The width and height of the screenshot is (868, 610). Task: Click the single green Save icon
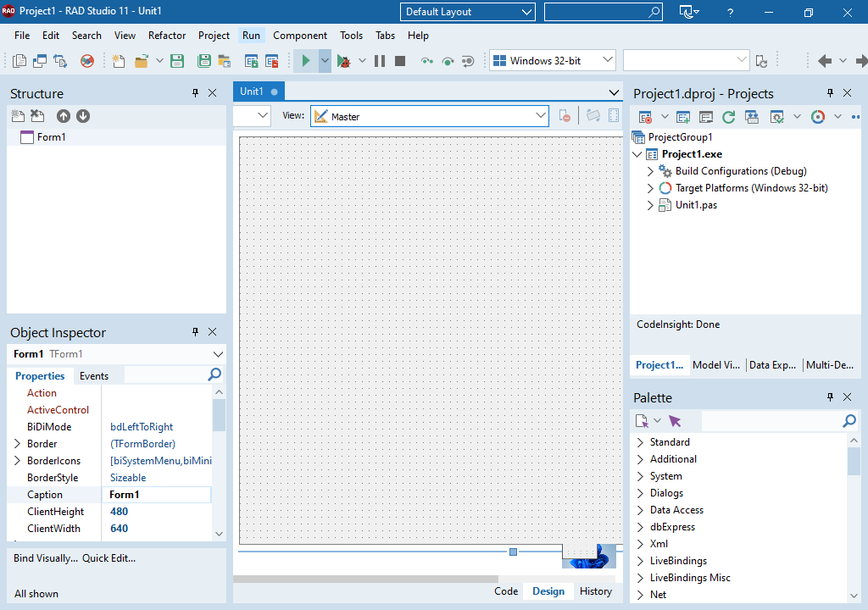177,61
